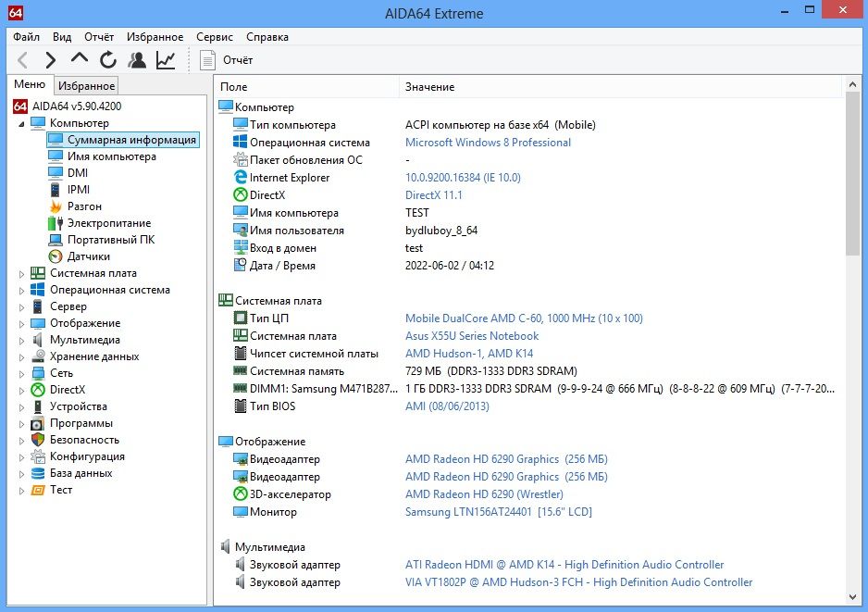868x612 pixels.
Task: Expand the Сеть tree node
Action: click(x=21, y=374)
